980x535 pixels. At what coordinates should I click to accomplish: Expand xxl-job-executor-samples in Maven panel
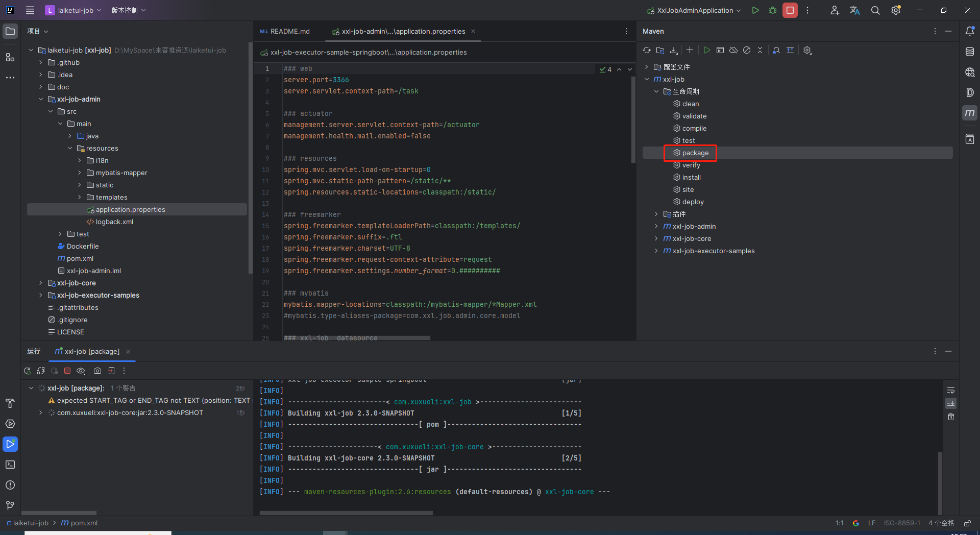tap(656, 251)
